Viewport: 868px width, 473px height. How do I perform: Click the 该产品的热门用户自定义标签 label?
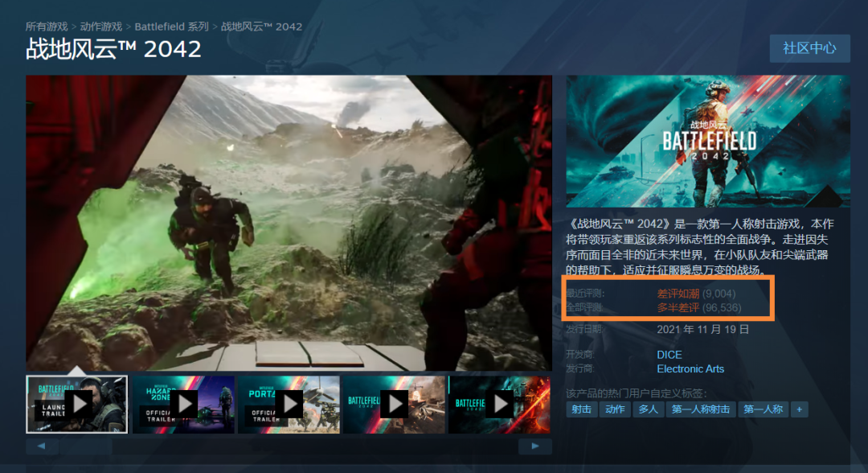(x=637, y=393)
